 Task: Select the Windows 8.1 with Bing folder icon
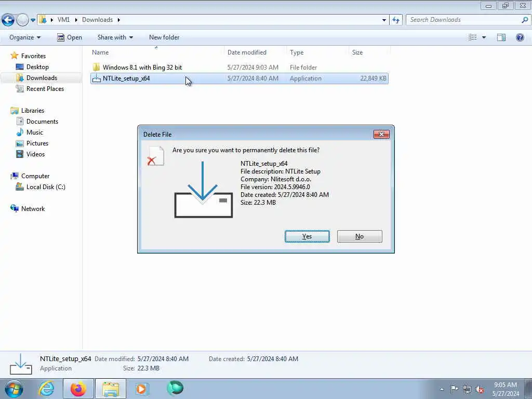click(96, 67)
